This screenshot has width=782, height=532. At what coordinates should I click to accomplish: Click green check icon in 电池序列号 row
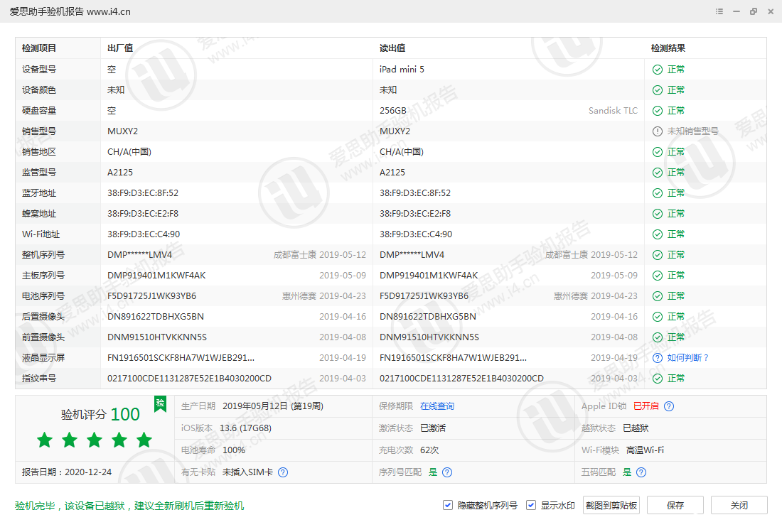pos(658,296)
